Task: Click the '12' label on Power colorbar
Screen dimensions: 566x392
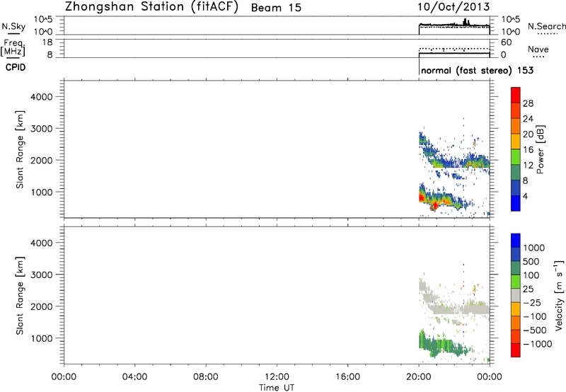Action: click(528, 166)
